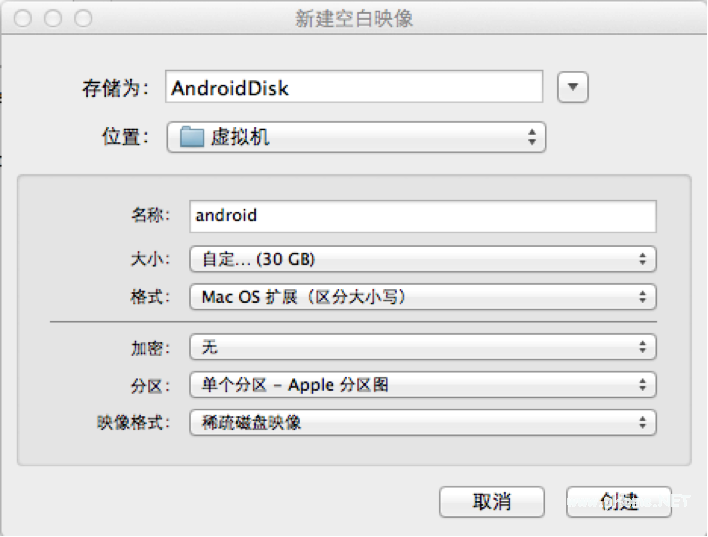
Task: Click the yellow minimize window button
Action: pos(53,18)
